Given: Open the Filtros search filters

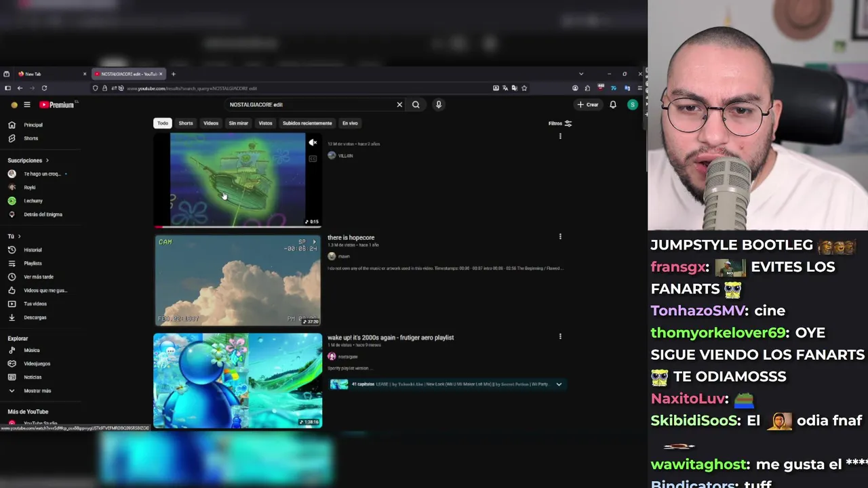Looking at the screenshot, I should tap(560, 123).
